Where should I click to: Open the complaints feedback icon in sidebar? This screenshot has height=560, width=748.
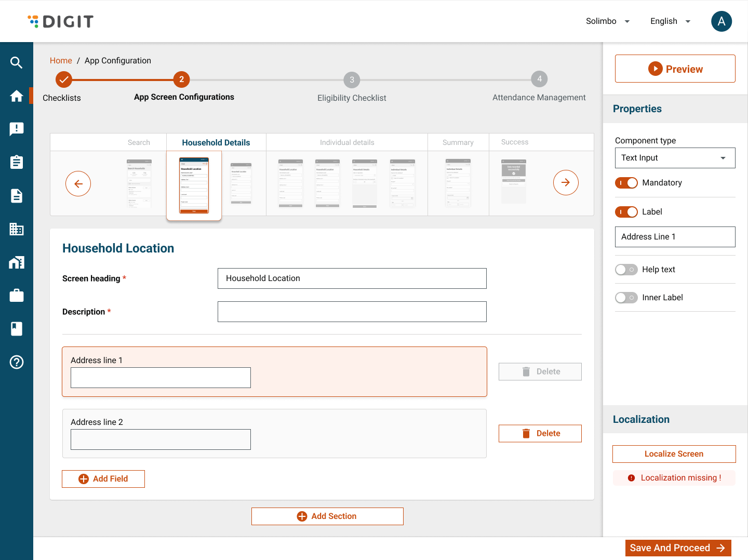click(x=17, y=129)
